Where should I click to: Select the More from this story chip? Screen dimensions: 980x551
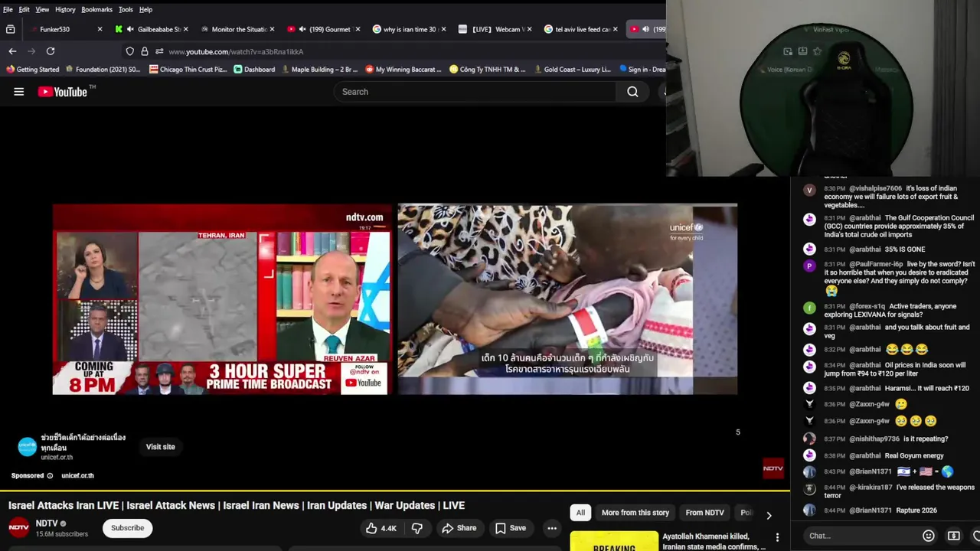635,513
